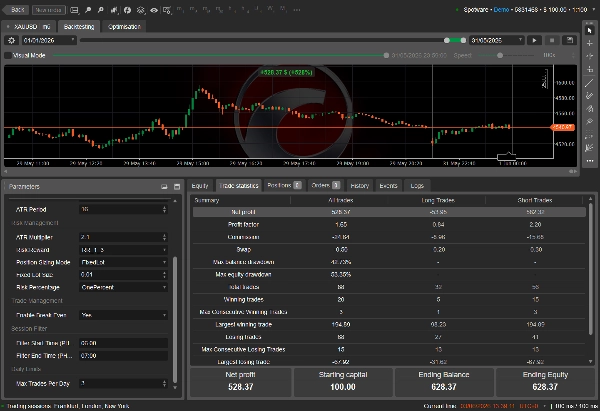This screenshot has height=411, width=600.
Task: Click the Short Trades column header
Action: click(535, 200)
